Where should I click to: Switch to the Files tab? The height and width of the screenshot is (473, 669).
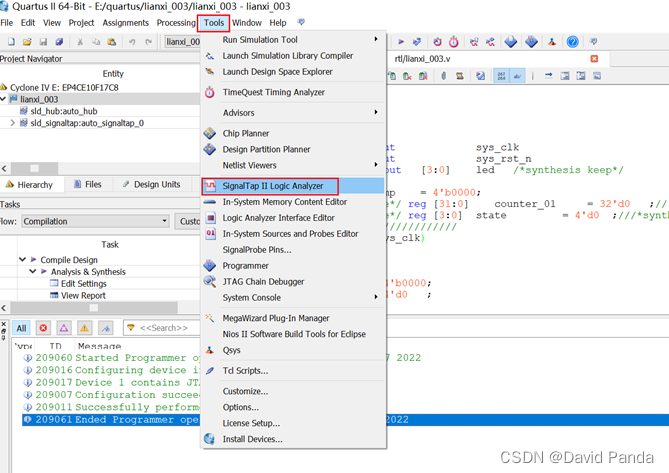click(88, 184)
